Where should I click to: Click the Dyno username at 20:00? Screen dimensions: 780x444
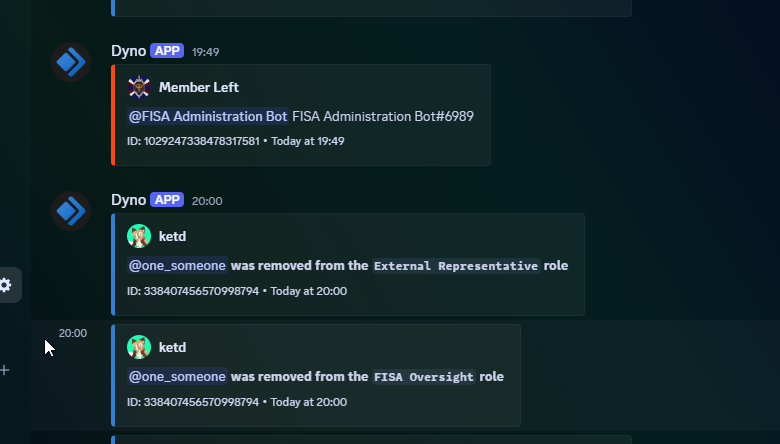click(x=128, y=200)
